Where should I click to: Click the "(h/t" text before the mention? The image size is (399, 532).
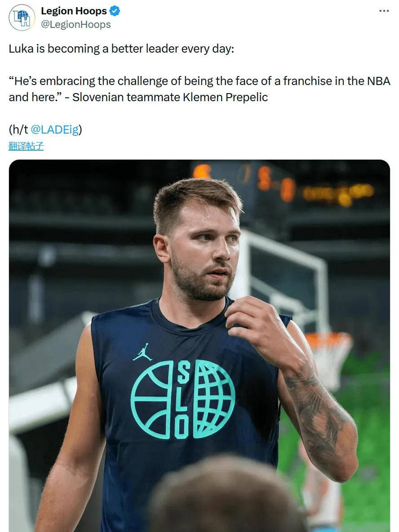[x=18, y=130]
